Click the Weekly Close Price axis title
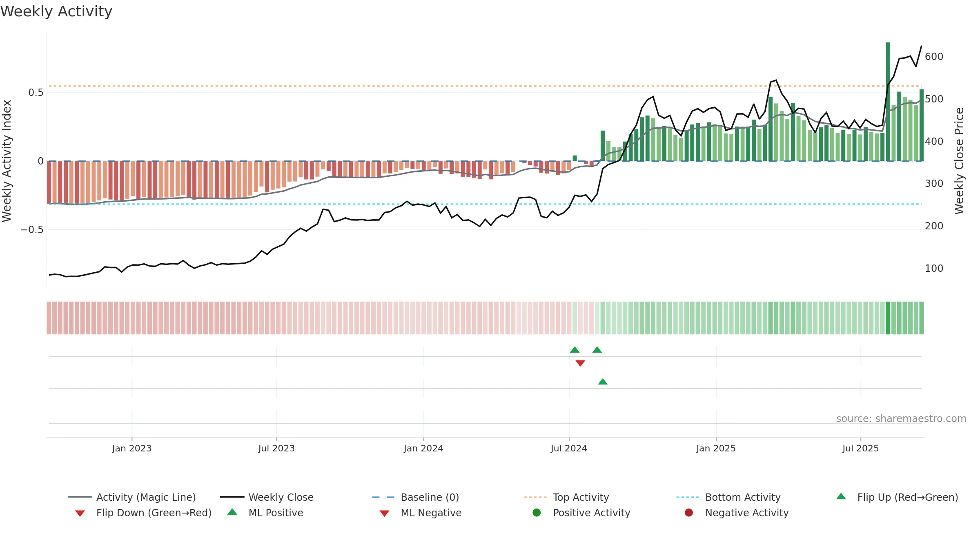The height and width of the screenshot is (551, 980). (x=959, y=161)
